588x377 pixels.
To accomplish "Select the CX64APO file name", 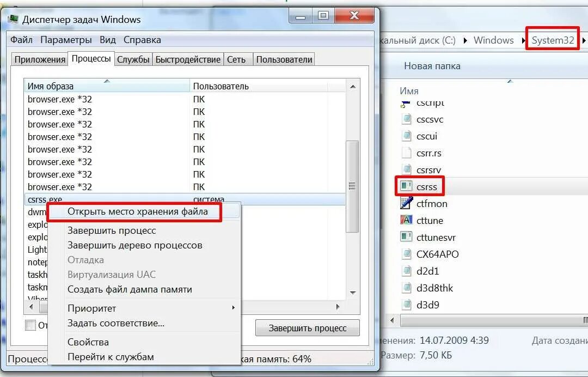I will click(x=437, y=254).
